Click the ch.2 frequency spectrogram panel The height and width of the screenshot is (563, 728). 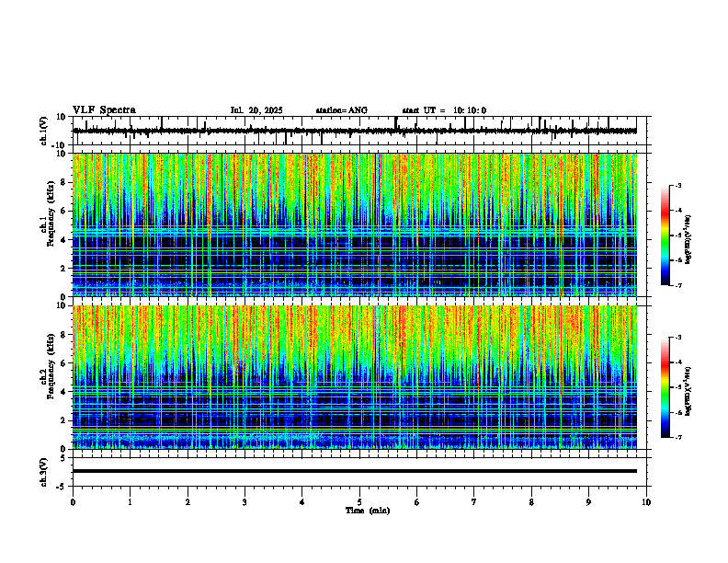coord(355,377)
